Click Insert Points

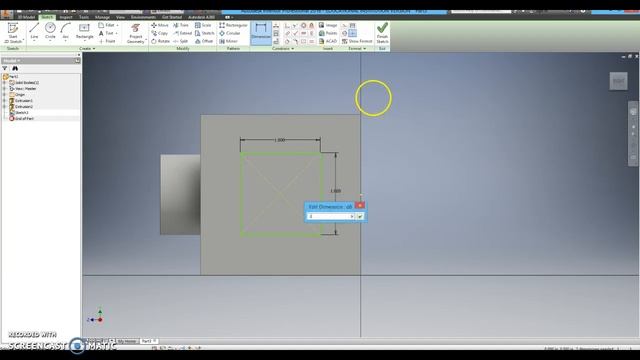point(328,33)
